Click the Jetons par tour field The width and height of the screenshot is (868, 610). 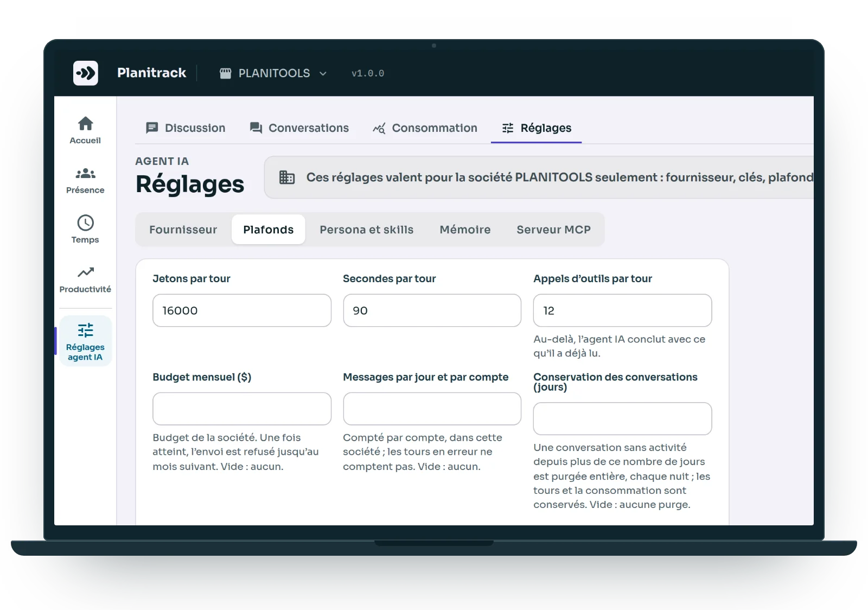click(x=242, y=310)
